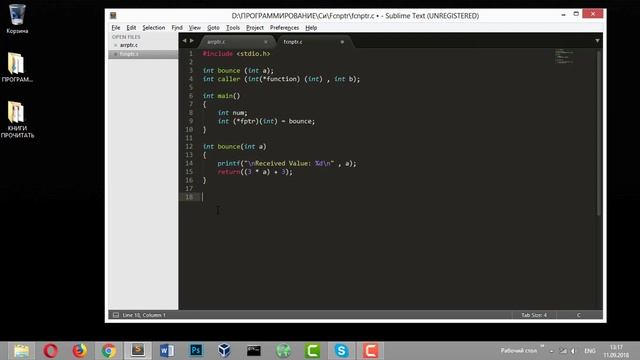The image size is (640, 360).
Task: Click the unsaved dot on fcnptr.c tab
Action: click(x=342, y=42)
